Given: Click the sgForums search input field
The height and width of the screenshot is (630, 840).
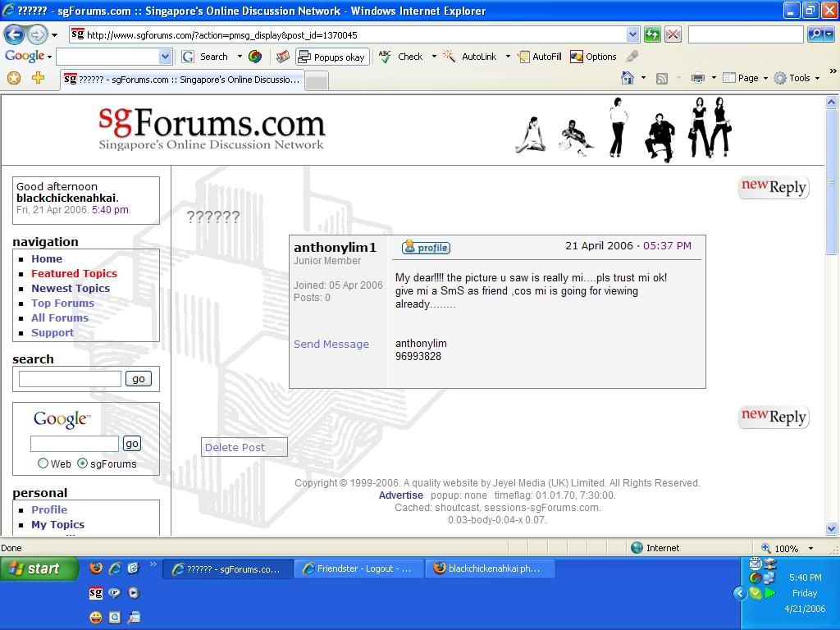Looking at the screenshot, I should pyautogui.click(x=70, y=378).
